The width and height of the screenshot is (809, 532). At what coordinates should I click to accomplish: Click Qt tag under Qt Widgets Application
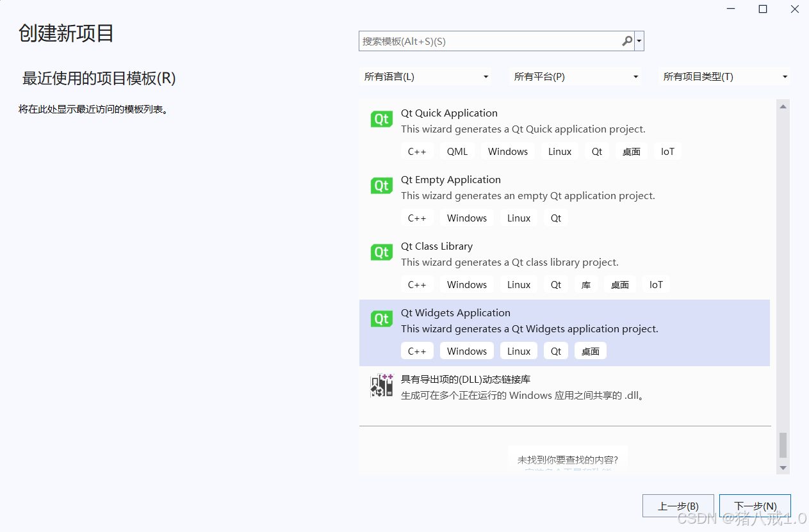tap(556, 351)
